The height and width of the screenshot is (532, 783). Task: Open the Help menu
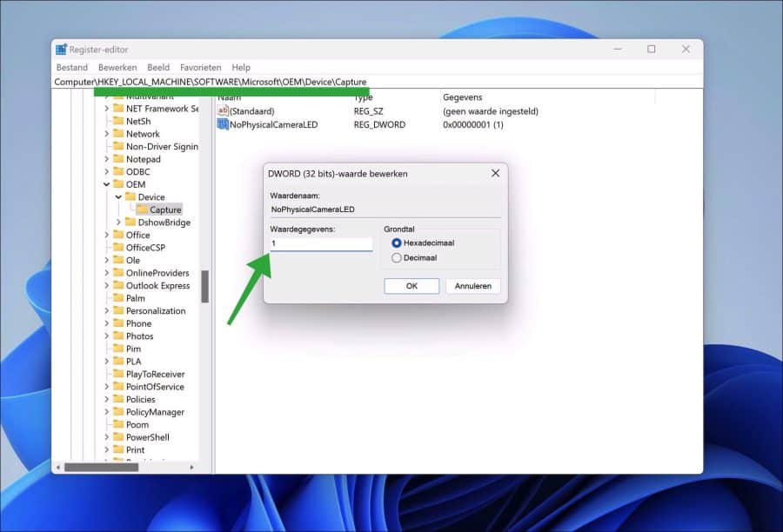(x=241, y=68)
